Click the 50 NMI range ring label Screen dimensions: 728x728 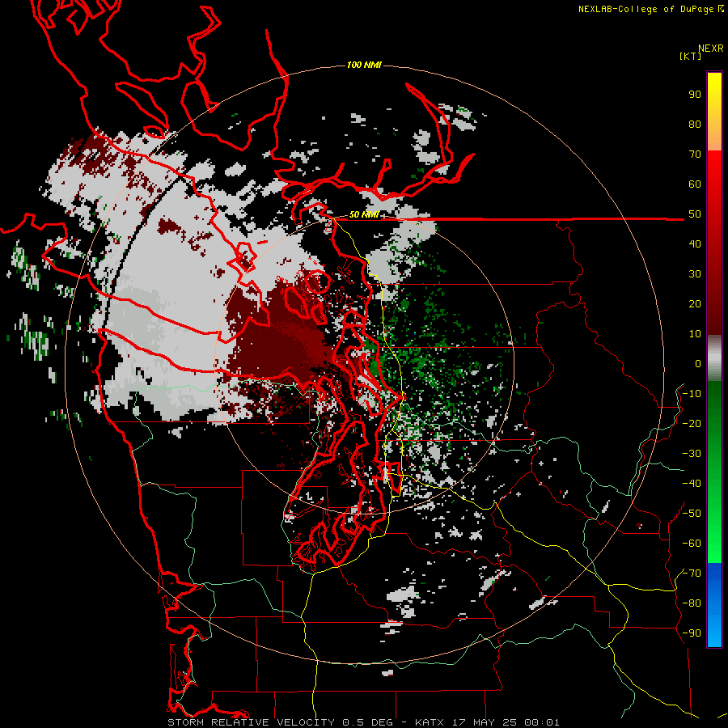363,214
